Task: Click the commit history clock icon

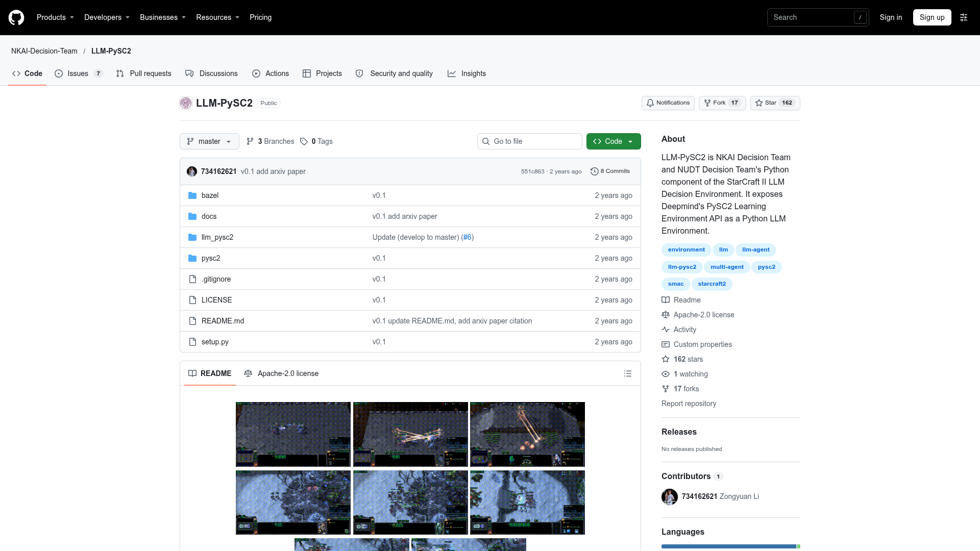Action: tap(594, 171)
